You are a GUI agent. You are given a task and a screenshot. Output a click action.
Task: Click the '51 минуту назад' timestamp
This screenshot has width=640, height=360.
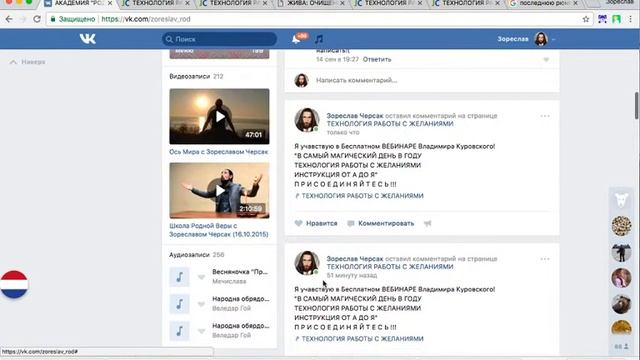pos(351,276)
